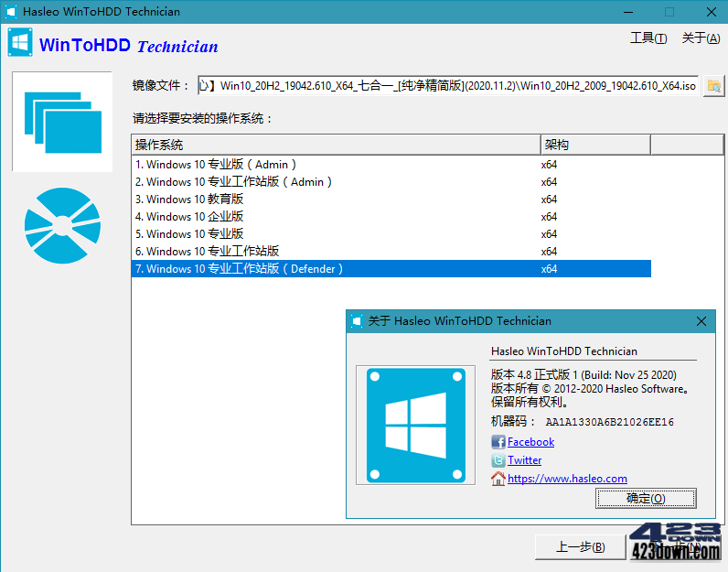Close the About Hasleo WinToHDD dialog
This screenshot has height=572, width=728.
(x=701, y=321)
